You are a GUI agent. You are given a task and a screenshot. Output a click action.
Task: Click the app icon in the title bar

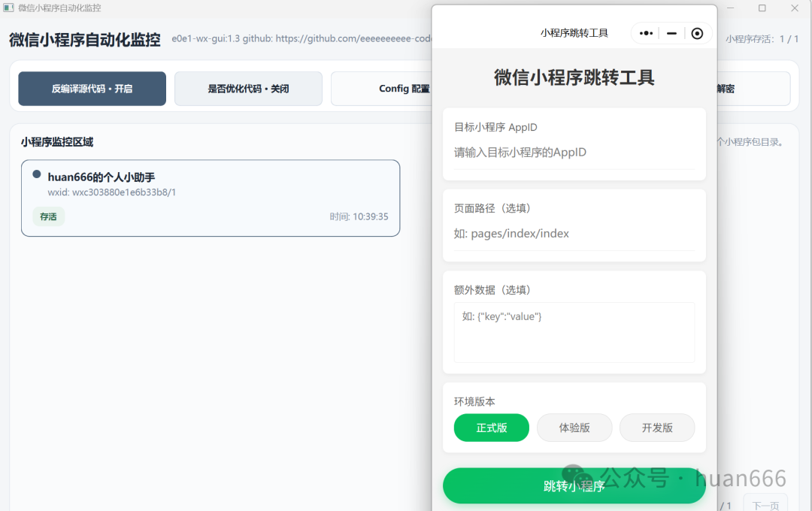point(8,8)
